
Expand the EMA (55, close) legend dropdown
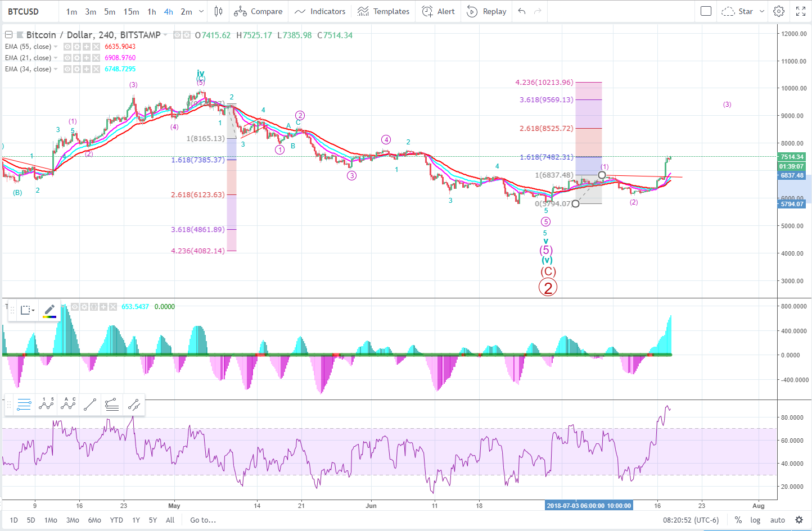[56, 47]
